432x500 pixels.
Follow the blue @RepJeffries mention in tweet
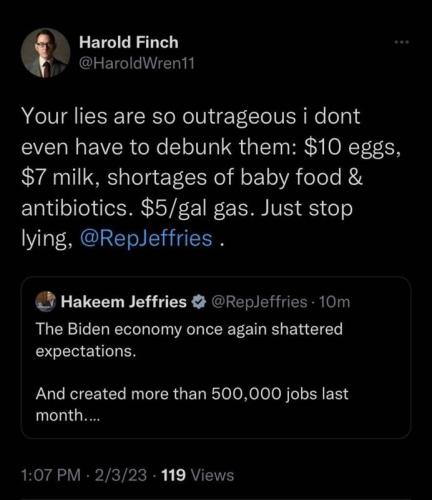(x=146, y=239)
